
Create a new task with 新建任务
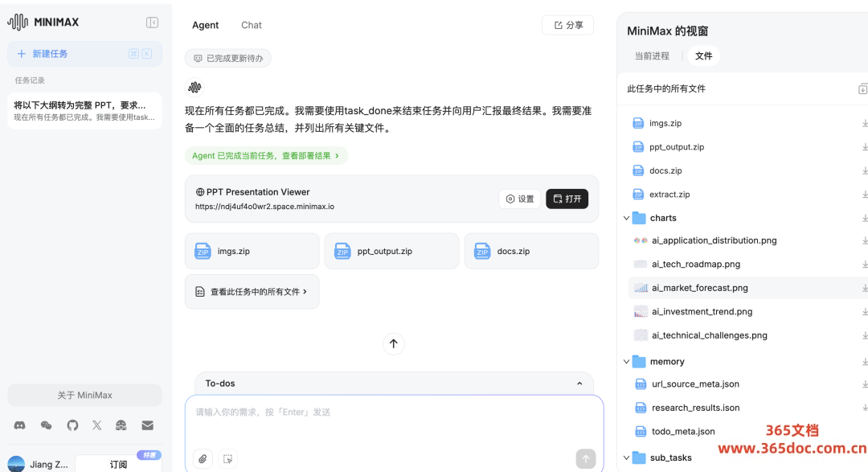point(84,54)
